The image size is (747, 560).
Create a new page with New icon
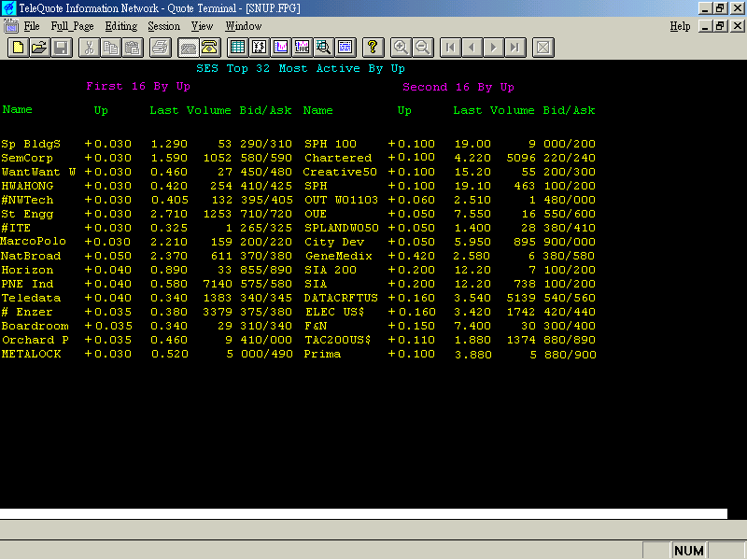click(x=18, y=48)
